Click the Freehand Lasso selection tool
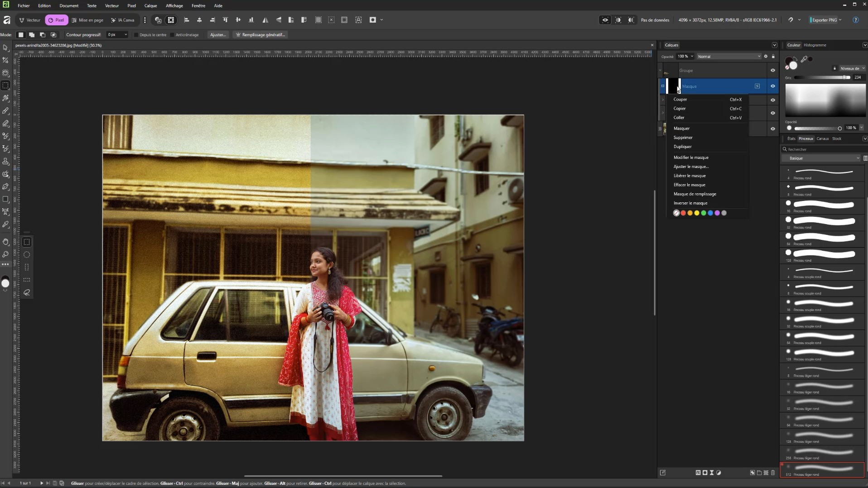Viewport: 868px width, 488px height. click(27, 293)
